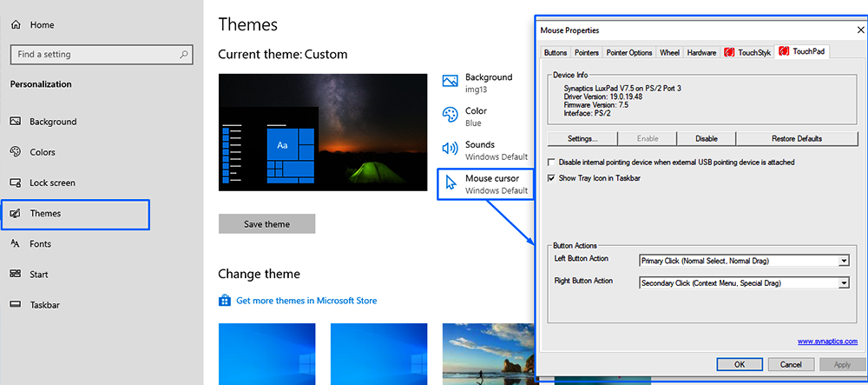Click the Restore Defaults button

tap(797, 138)
